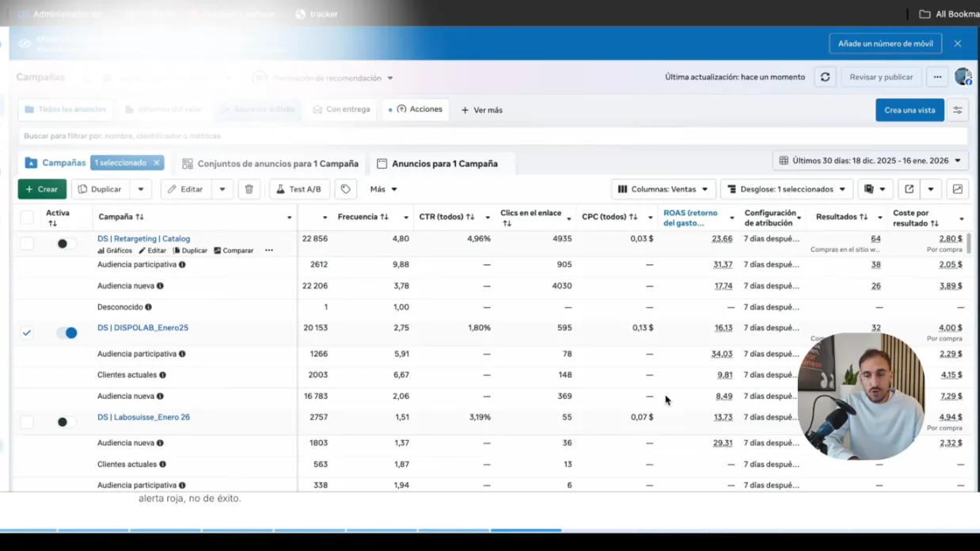The height and width of the screenshot is (551, 980).
Task: Open the three-dot menu beside Revisar y publicar
Action: click(x=937, y=78)
